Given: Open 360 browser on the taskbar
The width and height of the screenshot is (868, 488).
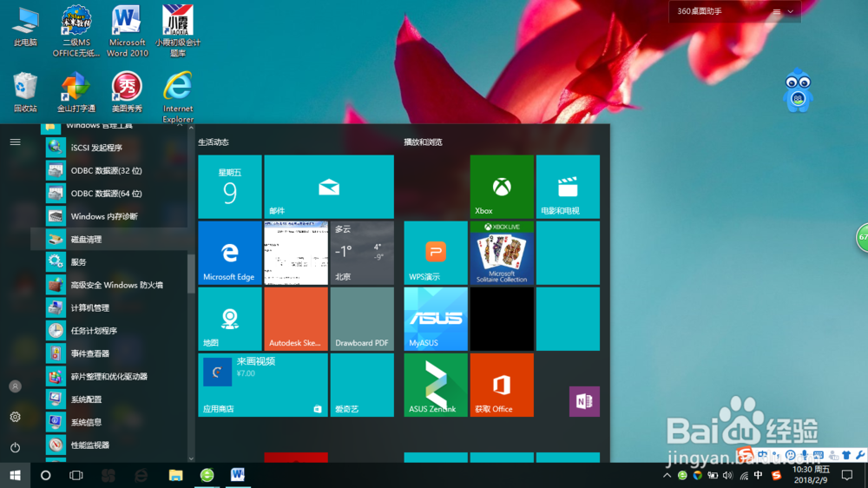Looking at the screenshot, I should 207,475.
